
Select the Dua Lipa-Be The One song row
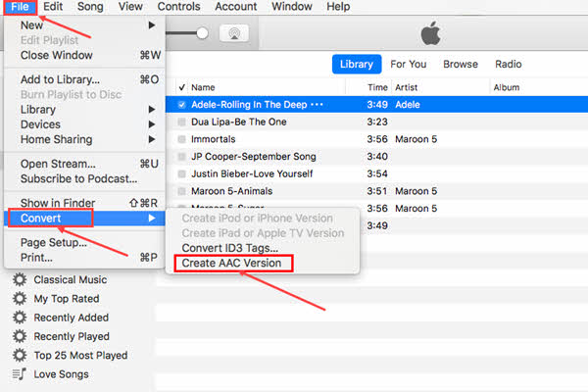(376, 122)
